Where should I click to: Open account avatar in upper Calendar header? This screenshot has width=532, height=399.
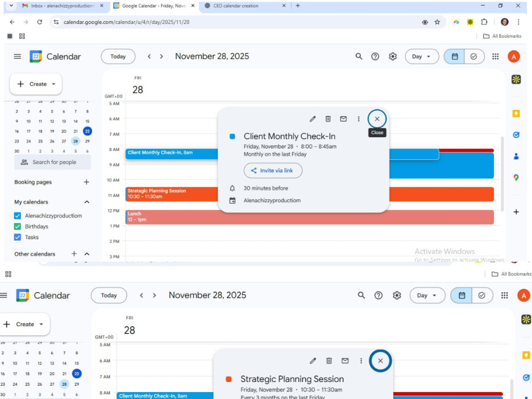coord(514,57)
